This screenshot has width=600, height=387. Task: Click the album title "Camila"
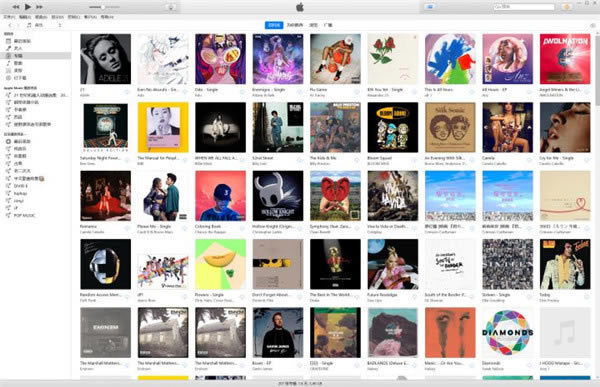pyautogui.click(x=488, y=158)
